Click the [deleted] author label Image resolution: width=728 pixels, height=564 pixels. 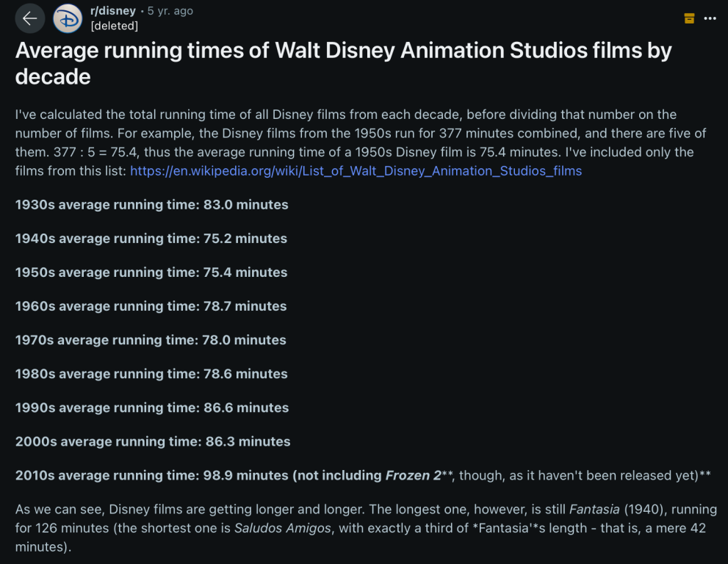[114, 26]
